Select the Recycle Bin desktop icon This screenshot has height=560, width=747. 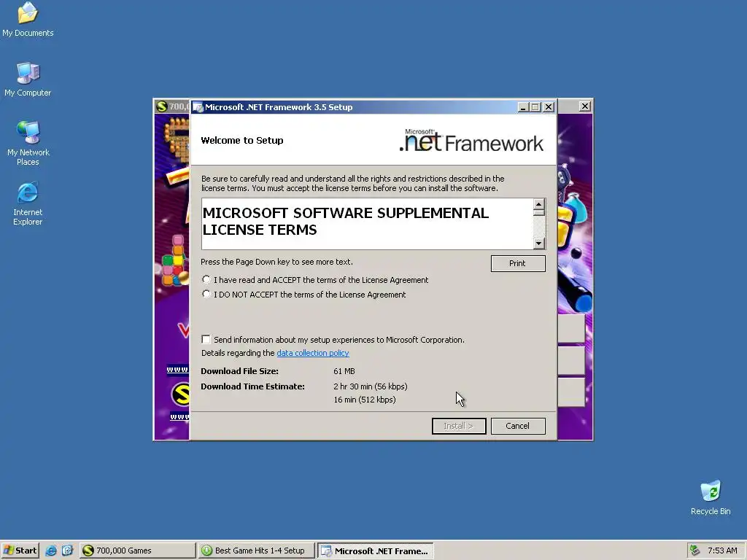tap(711, 497)
